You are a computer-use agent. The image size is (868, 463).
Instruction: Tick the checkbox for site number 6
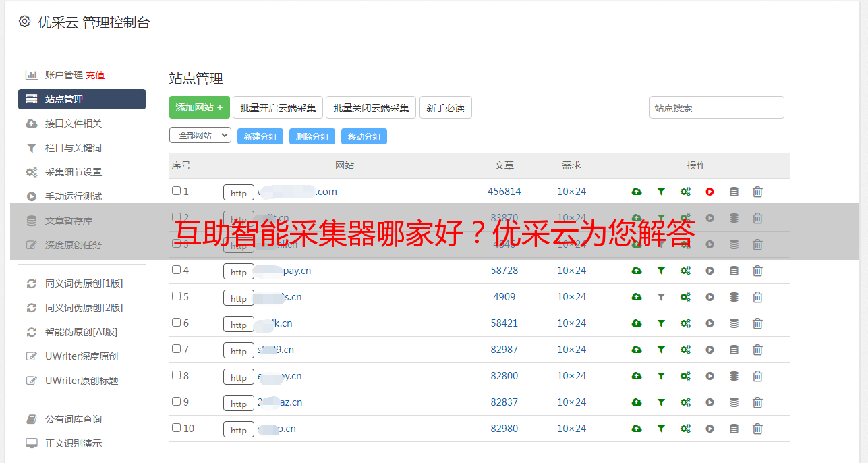[x=176, y=323]
